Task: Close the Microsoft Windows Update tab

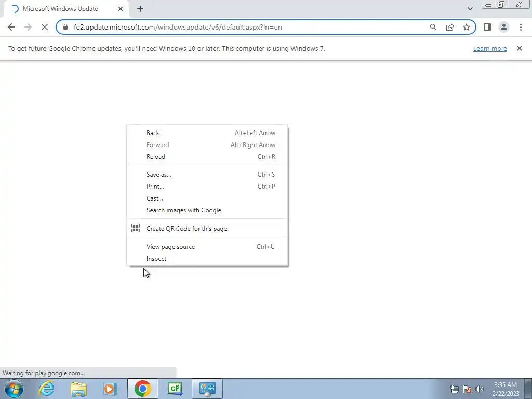Action: (121, 9)
